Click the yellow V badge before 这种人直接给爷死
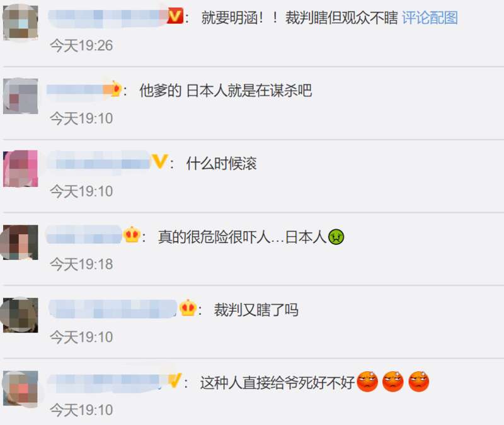The height and width of the screenshot is (425, 504). coord(175,380)
